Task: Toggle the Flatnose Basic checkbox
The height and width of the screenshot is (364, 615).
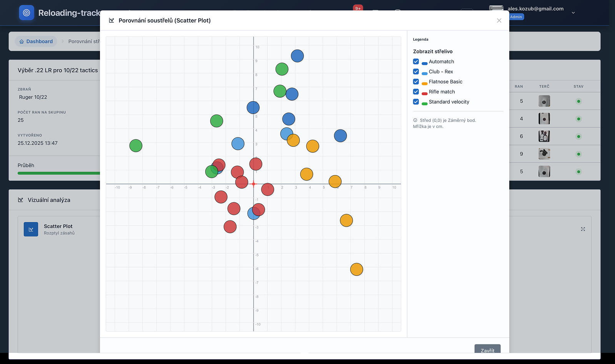Action: click(x=416, y=81)
